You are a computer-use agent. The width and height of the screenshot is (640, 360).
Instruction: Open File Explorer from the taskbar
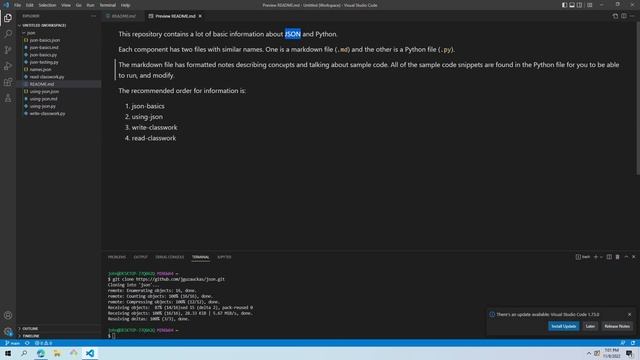point(57,353)
